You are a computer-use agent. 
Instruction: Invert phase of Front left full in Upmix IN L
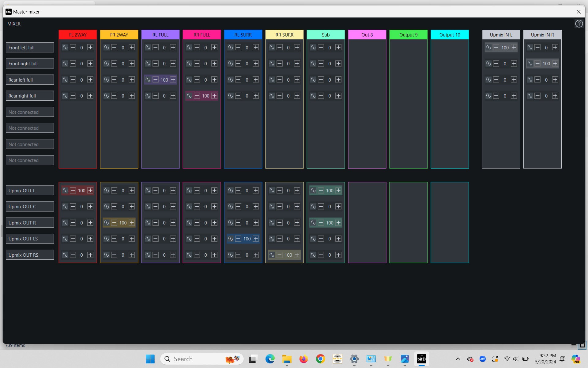click(x=488, y=48)
